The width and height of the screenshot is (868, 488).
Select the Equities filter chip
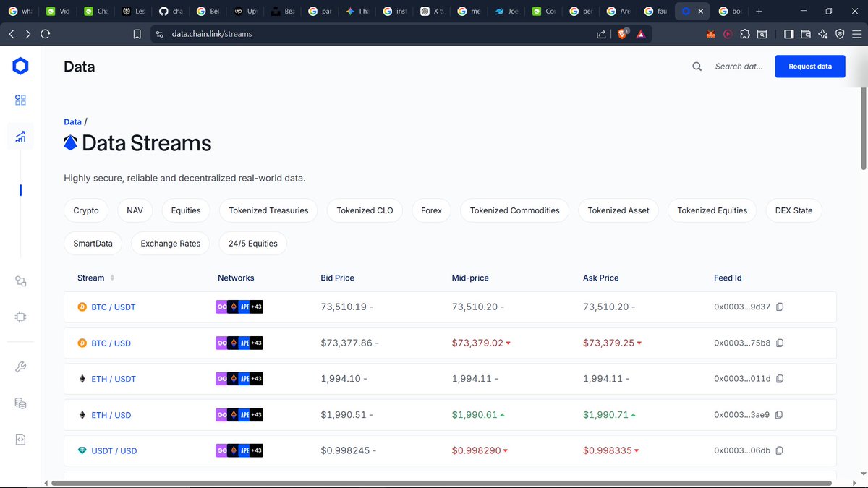[x=186, y=210]
